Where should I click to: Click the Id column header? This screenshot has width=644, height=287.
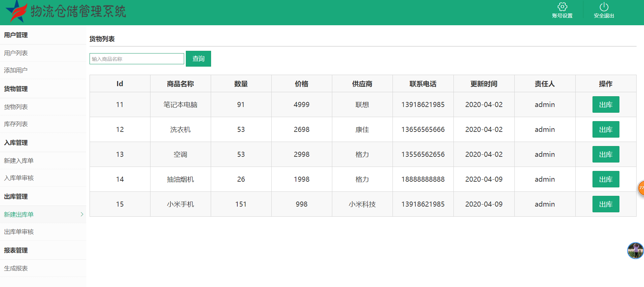point(120,84)
